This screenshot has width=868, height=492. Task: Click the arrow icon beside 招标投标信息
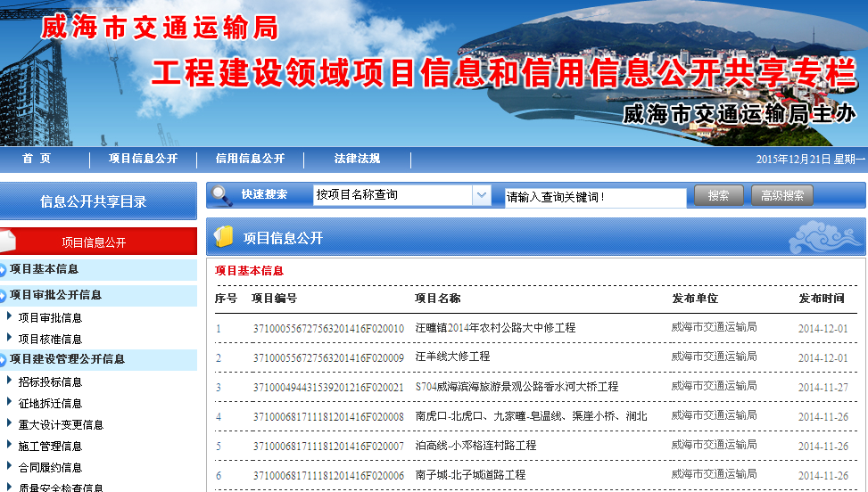pos(10,381)
